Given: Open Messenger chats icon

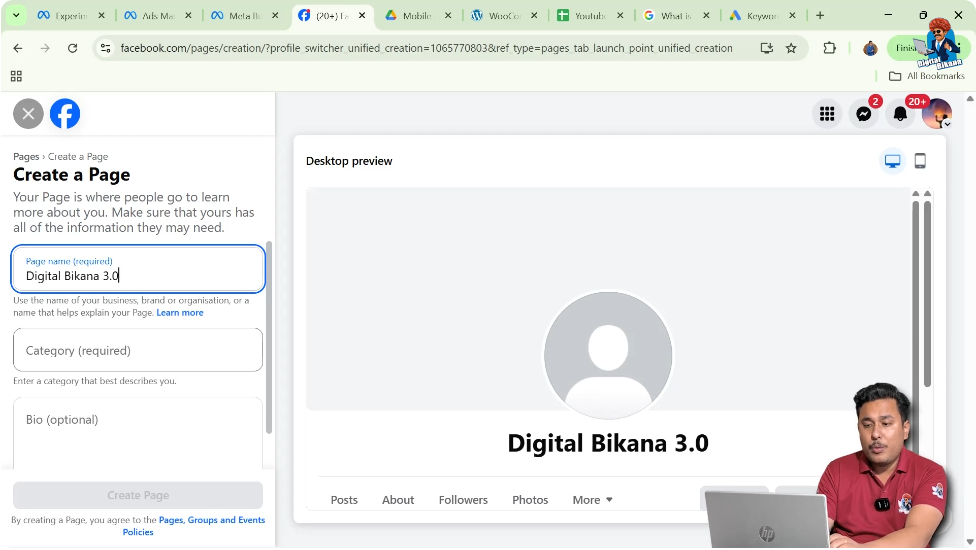Looking at the screenshot, I should point(863,114).
